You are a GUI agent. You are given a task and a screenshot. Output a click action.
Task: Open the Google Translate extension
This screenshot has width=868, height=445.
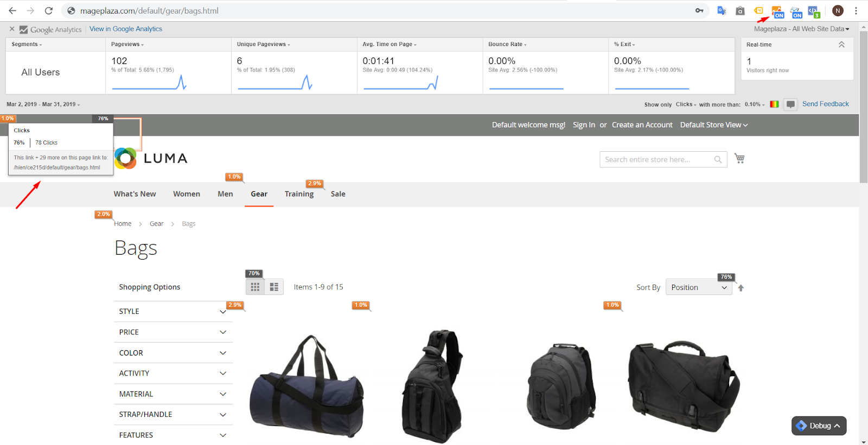tap(722, 11)
